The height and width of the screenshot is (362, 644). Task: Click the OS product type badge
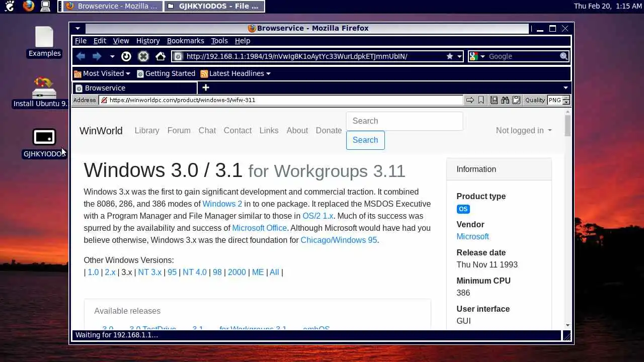click(x=463, y=209)
